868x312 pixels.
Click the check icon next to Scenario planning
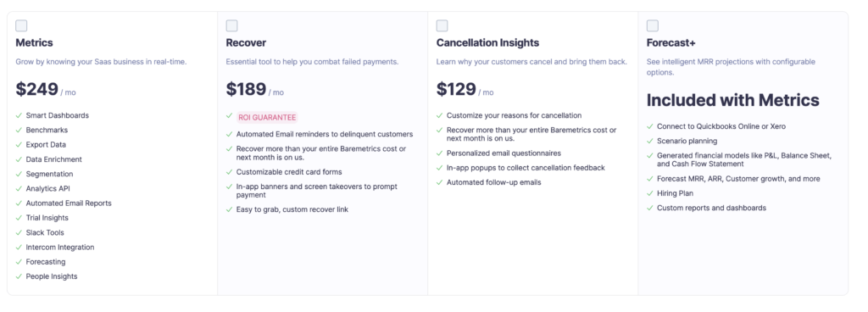[650, 141]
